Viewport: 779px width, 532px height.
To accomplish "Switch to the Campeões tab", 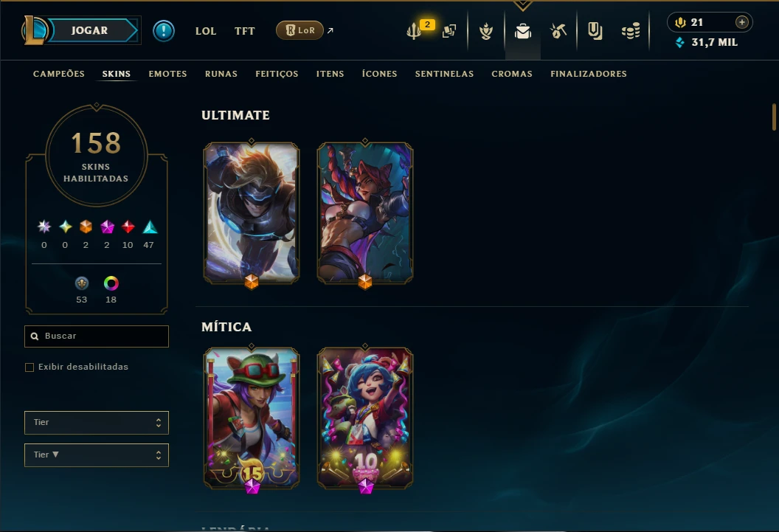I will [58, 74].
